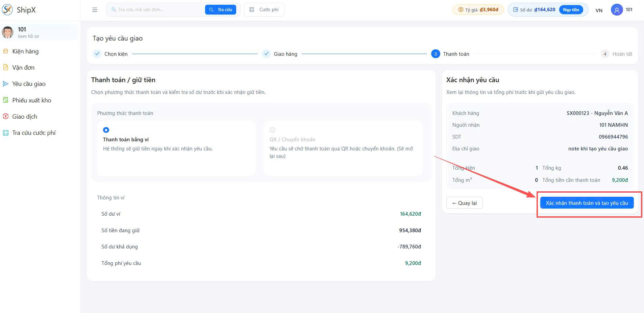The width and height of the screenshot is (644, 313).
Task: Click the ShipX logo icon
Action: tap(7, 10)
